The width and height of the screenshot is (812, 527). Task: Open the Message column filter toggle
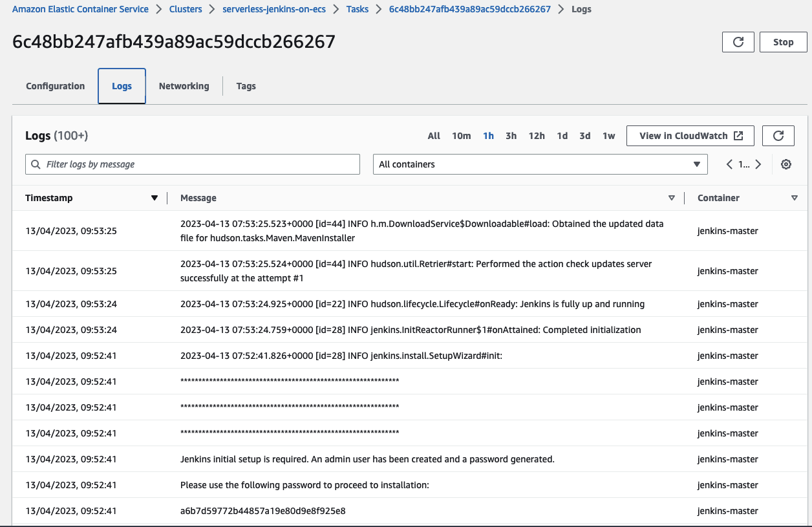tap(672, 198)
